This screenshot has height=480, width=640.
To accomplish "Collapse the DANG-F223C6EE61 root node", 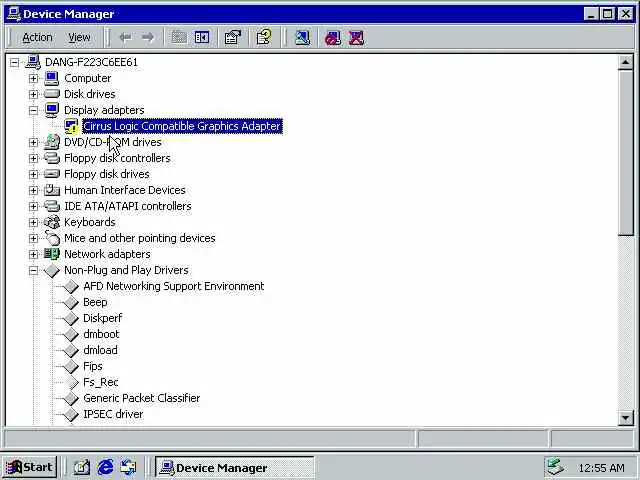I will 15,62.
